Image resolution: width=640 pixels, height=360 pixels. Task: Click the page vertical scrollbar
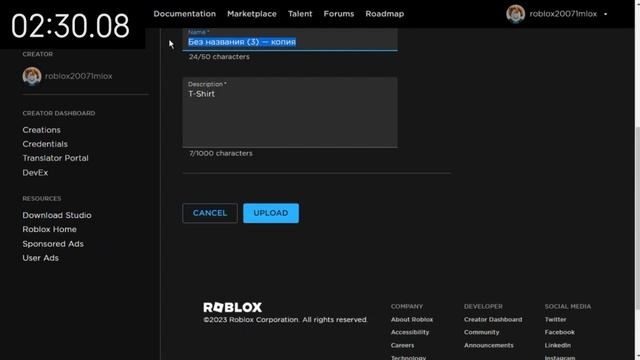637,218
